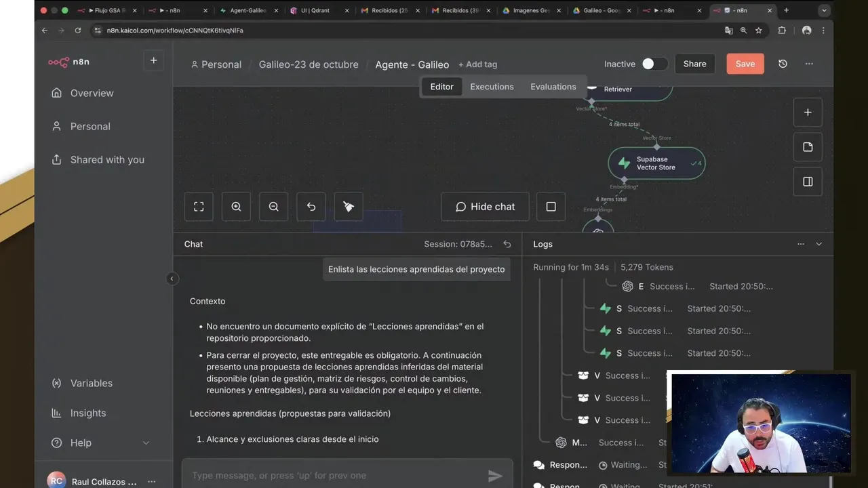Open the Galileo-23 de octubre folder breadcrumb

(x=309, y=64)
